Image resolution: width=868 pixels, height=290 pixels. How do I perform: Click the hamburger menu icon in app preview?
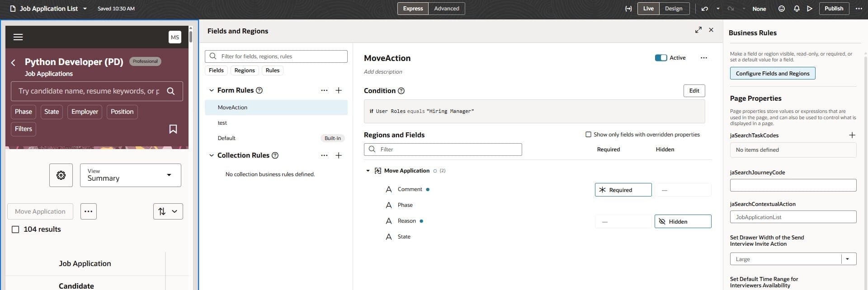[18, 37]
